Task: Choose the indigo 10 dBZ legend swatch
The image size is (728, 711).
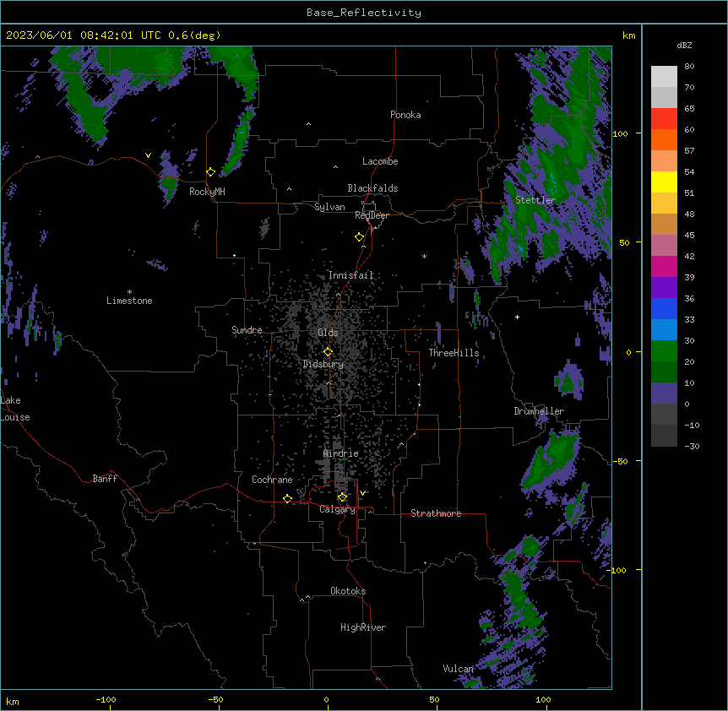Action: 664,393
